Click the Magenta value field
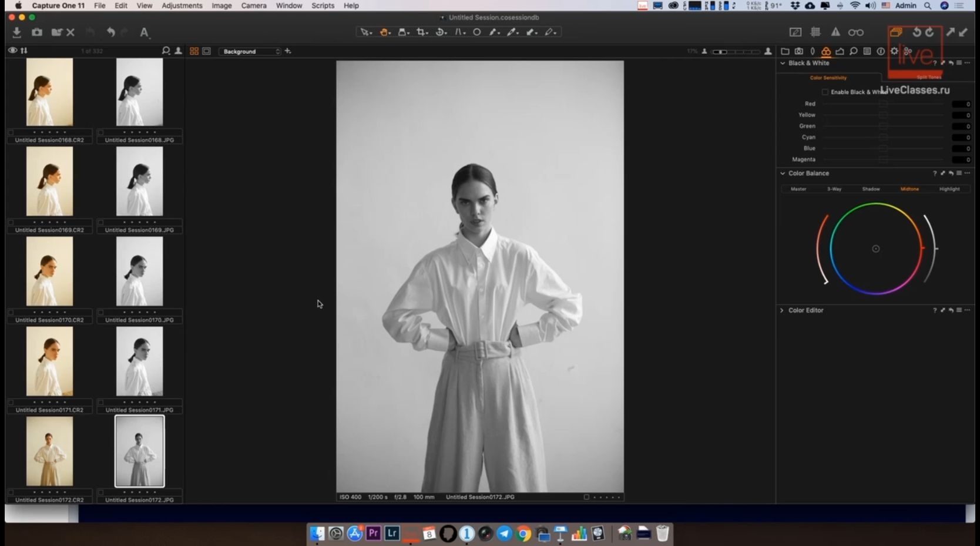 [961, 160]
